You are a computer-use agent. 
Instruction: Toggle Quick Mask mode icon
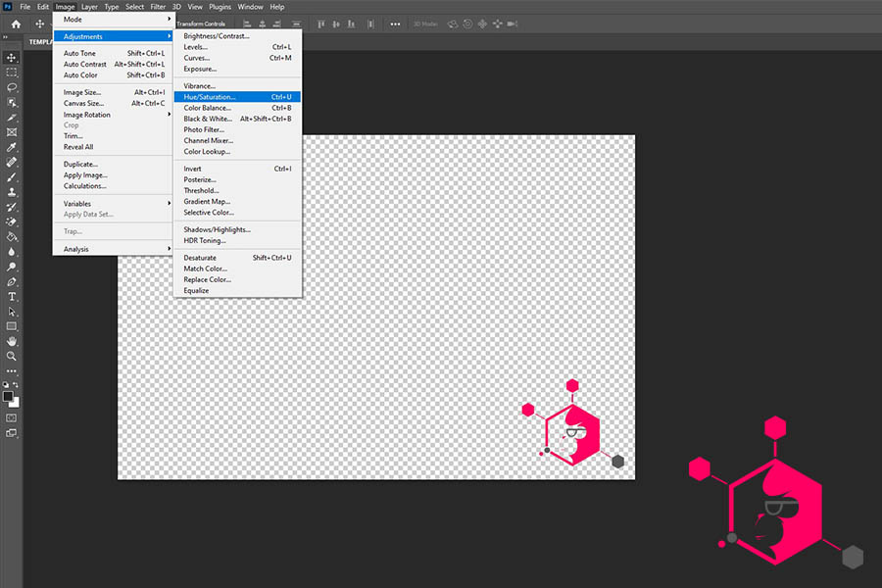(11, 418)
